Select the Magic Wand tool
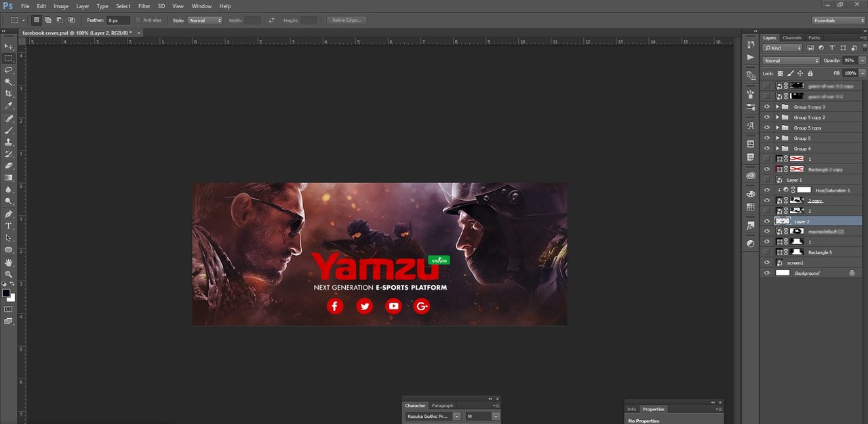Image resolution: width=868 pixels, height=424 pixels. [x=9, y=81]
